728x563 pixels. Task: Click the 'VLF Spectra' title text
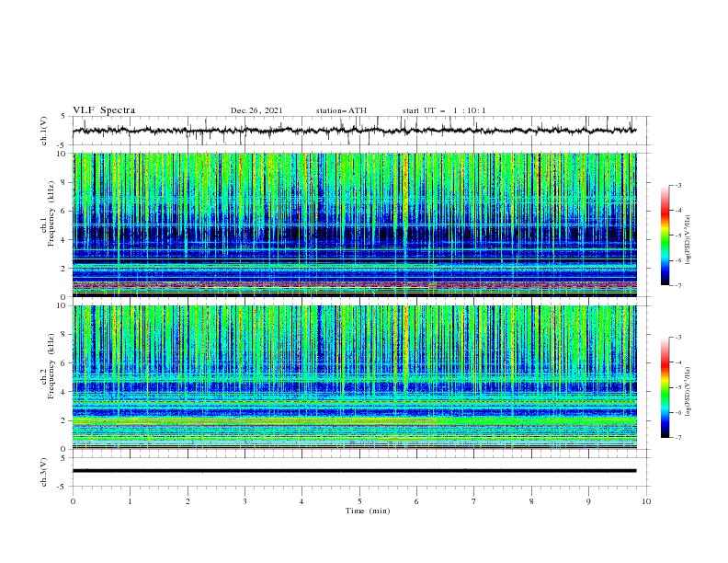(104, 110)
